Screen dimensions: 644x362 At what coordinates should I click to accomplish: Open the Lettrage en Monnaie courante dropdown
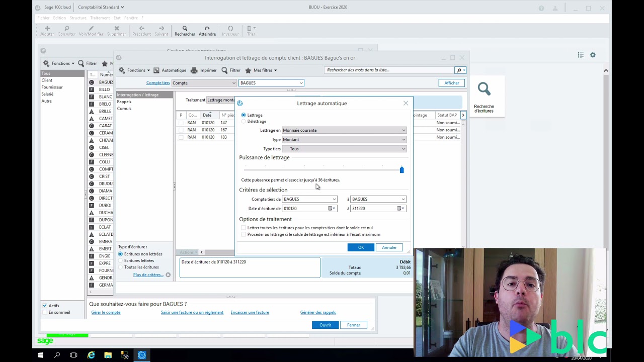344,130
